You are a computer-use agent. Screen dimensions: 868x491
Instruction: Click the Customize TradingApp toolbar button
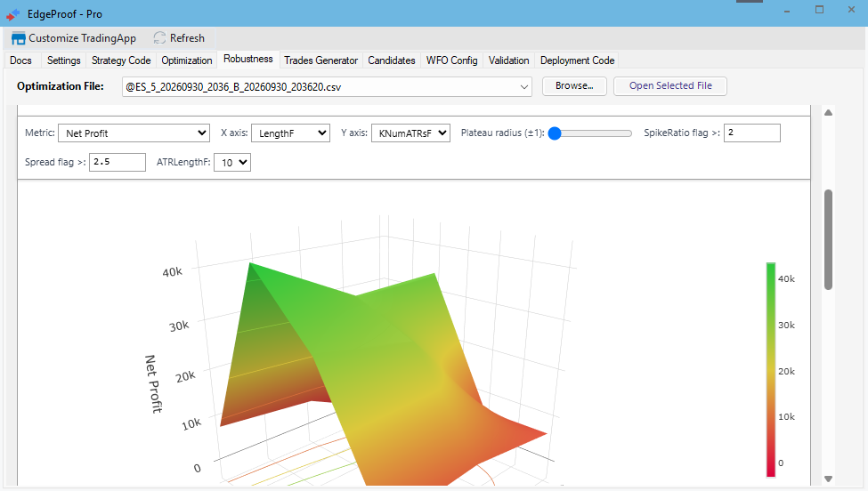[x=74, y=38]
